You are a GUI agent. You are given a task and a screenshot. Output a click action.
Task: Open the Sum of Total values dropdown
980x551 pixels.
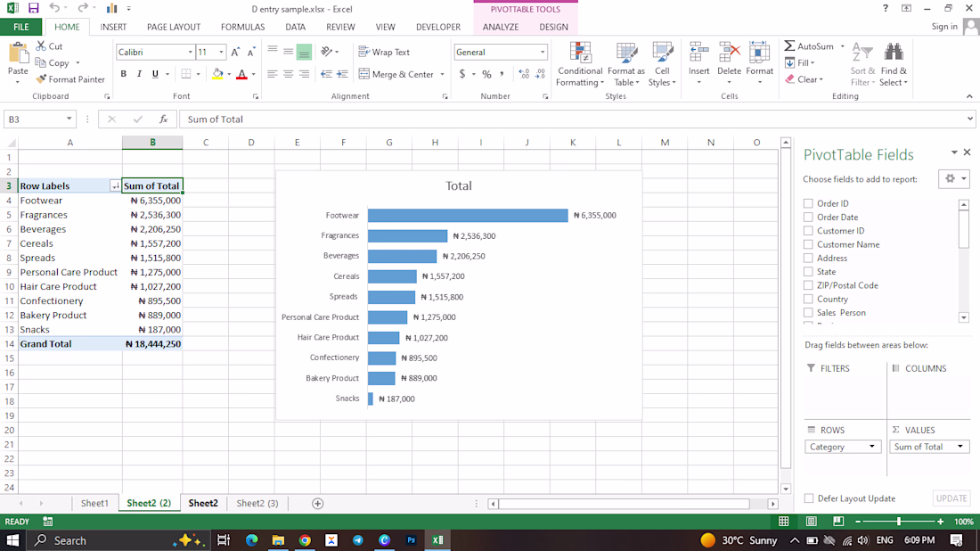pos(960,447)
